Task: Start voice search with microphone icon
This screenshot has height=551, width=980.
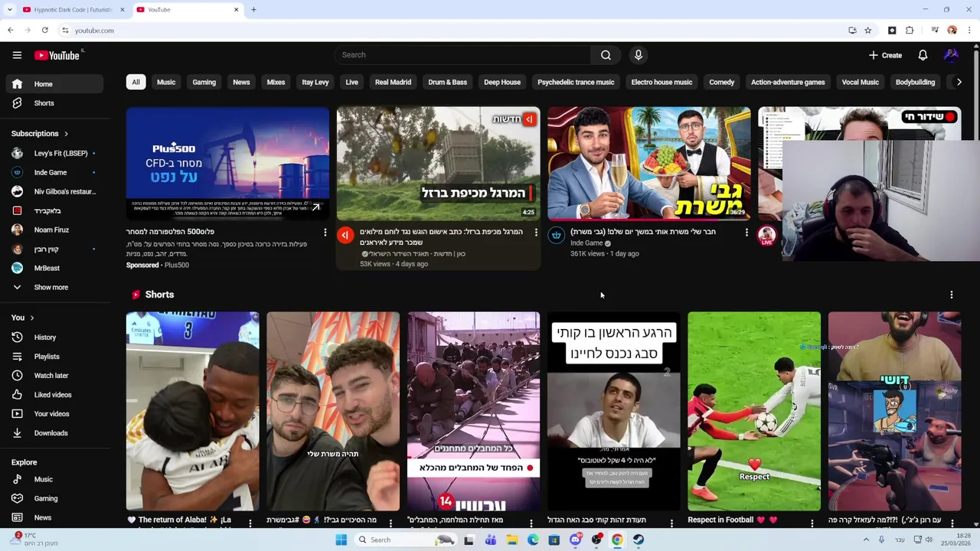Action: [639, 55]
